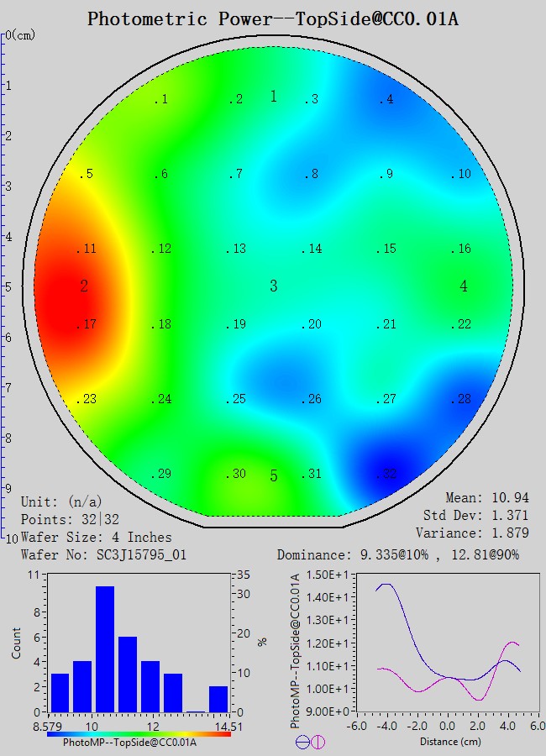Click the Dominance values text
This screenshot has width=546, height=756.
click(x=410, y=555)
